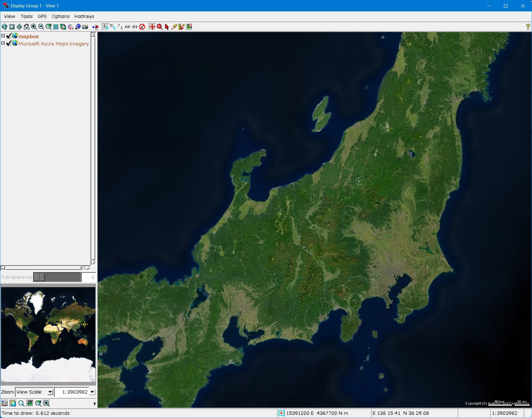Click the red cancel circle icon

tap(142, 27)
